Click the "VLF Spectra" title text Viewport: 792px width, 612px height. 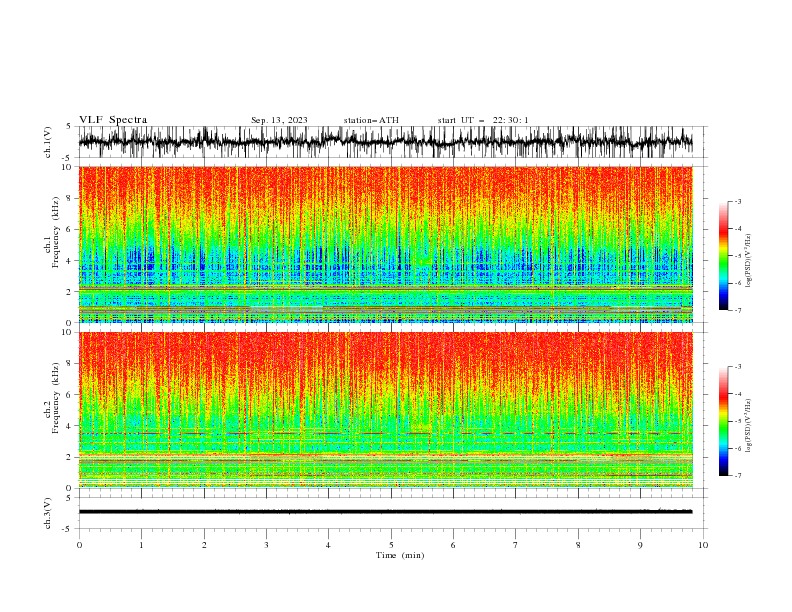click(113, 120)
